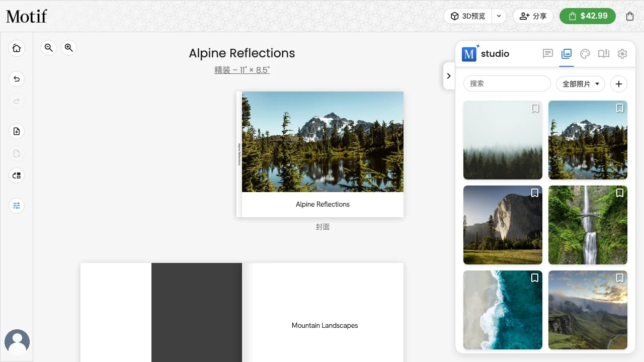Open the adjustment sliders icon in sidebar
Screen dimensions: 644x362
[17, 206]
